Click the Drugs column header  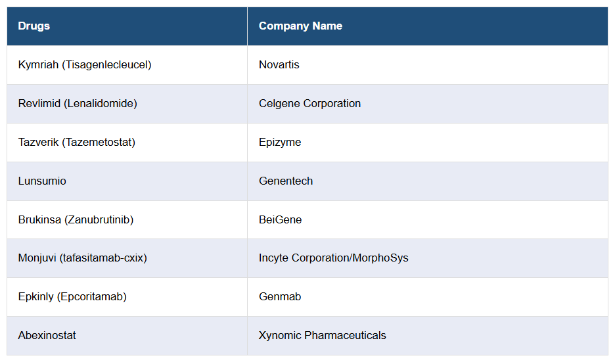pos(34,26)
